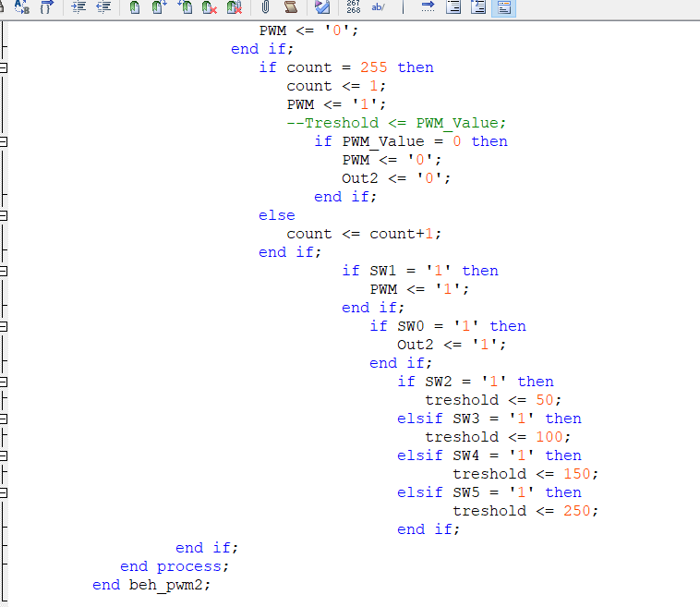Click the highlighted window-layout icon in the toolbar
Viewport: 700px width, 607px height.
(503, 7)
